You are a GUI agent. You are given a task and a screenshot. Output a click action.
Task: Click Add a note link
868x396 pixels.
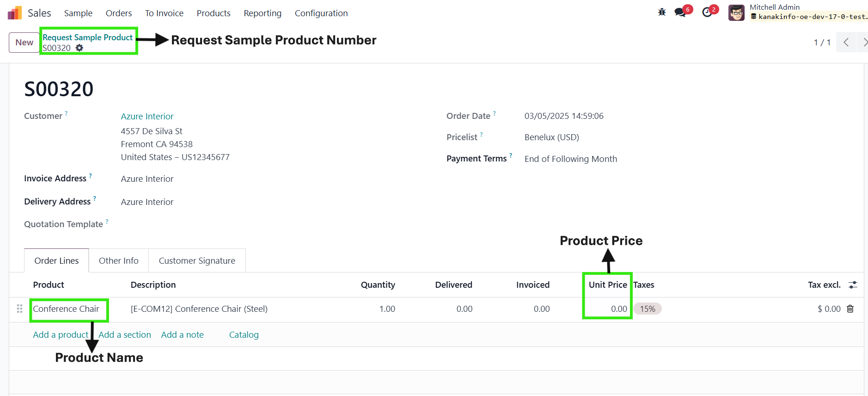[182, 334]
